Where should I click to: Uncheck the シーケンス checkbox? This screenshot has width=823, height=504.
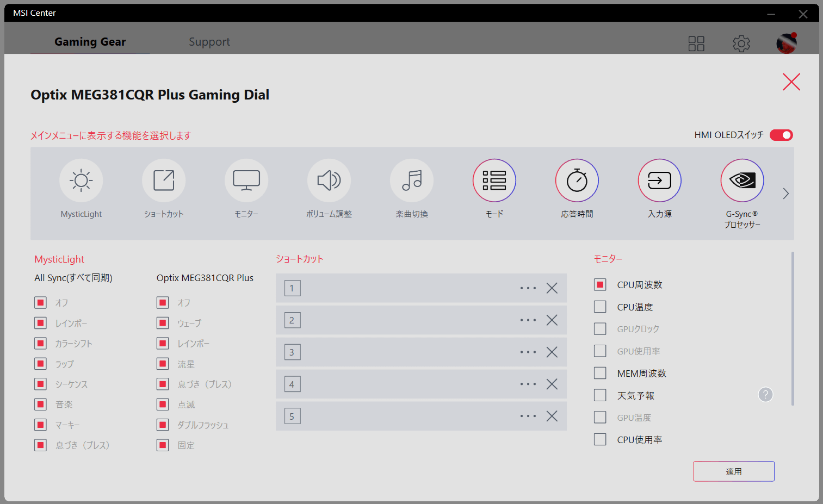click(x=40, y=384)
